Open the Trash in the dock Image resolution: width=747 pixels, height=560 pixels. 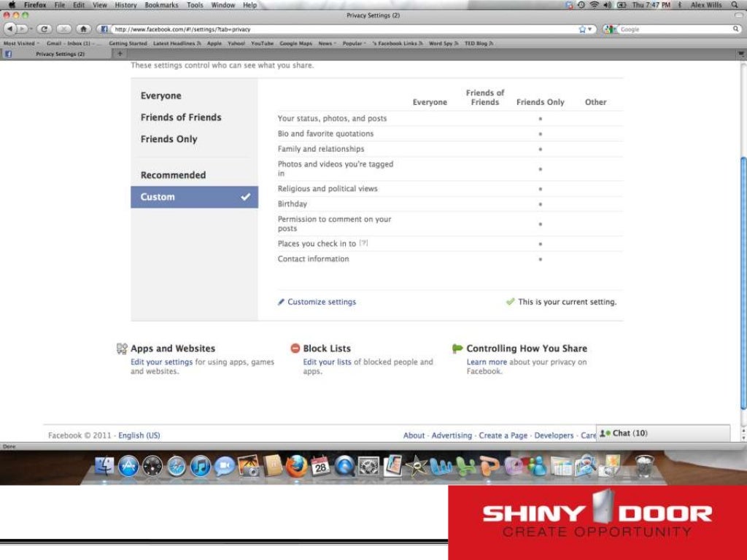tap(645, 466)
